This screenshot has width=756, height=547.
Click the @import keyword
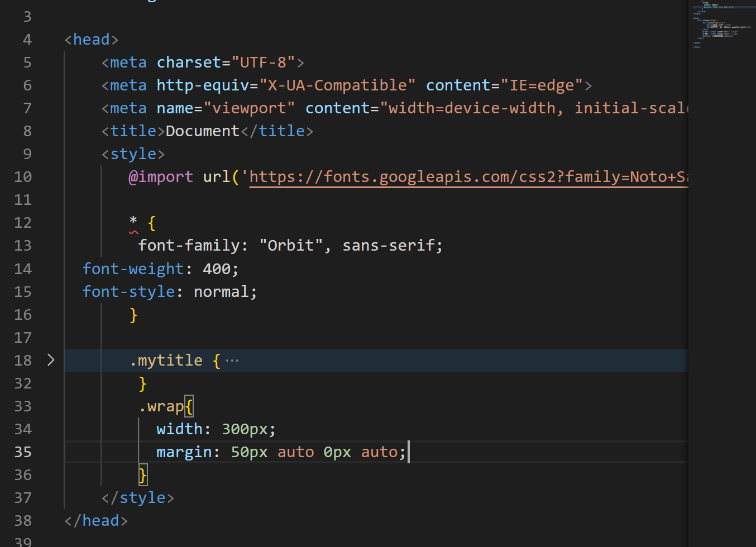tap(161, 177)
